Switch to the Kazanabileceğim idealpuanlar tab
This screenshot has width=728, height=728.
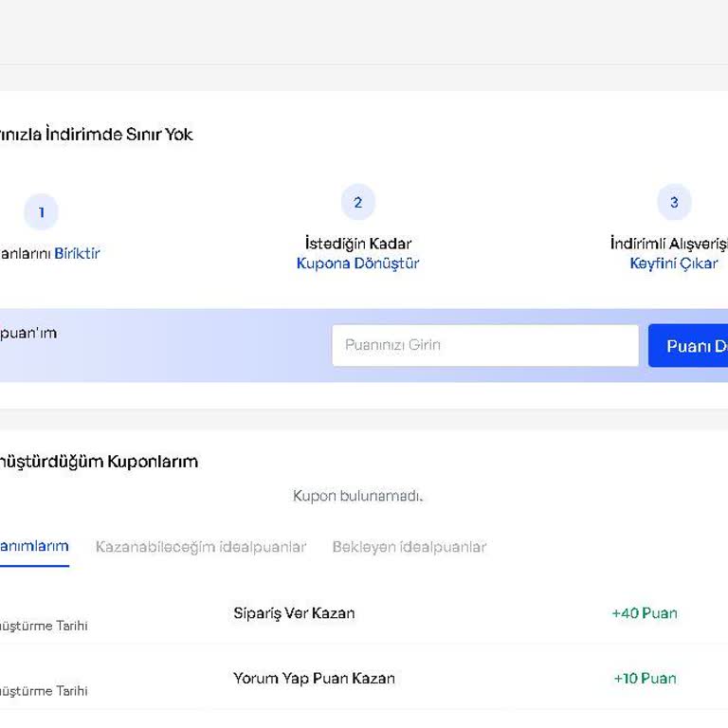pos(200,547)
